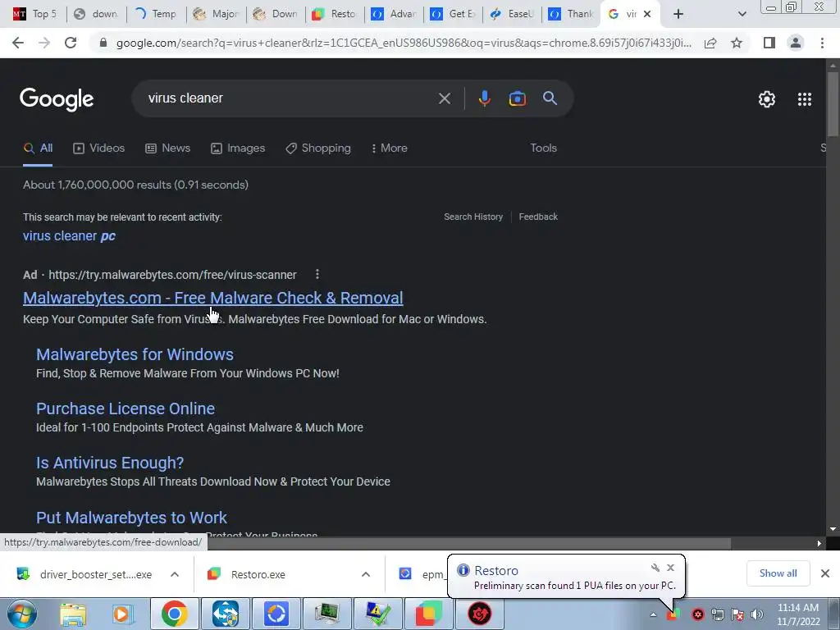Open the More search filters menu
840x630 pixels.
390,148
